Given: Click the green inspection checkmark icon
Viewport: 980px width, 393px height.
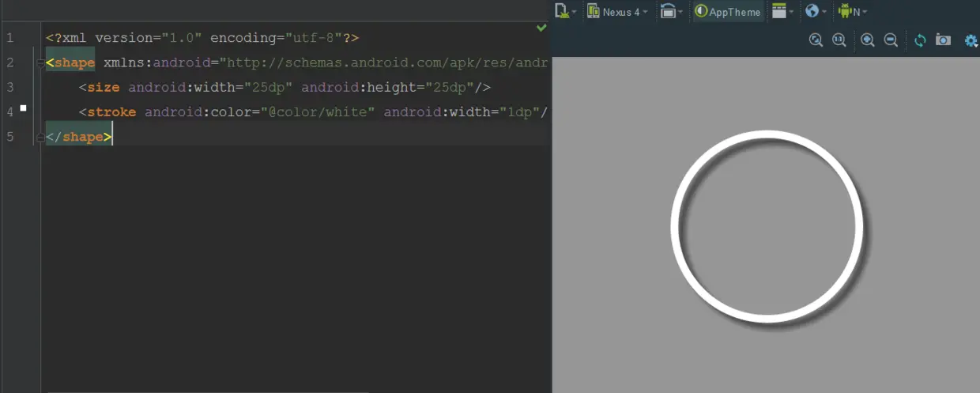Looking at the screenshot, I should click(x=541, y=28).
